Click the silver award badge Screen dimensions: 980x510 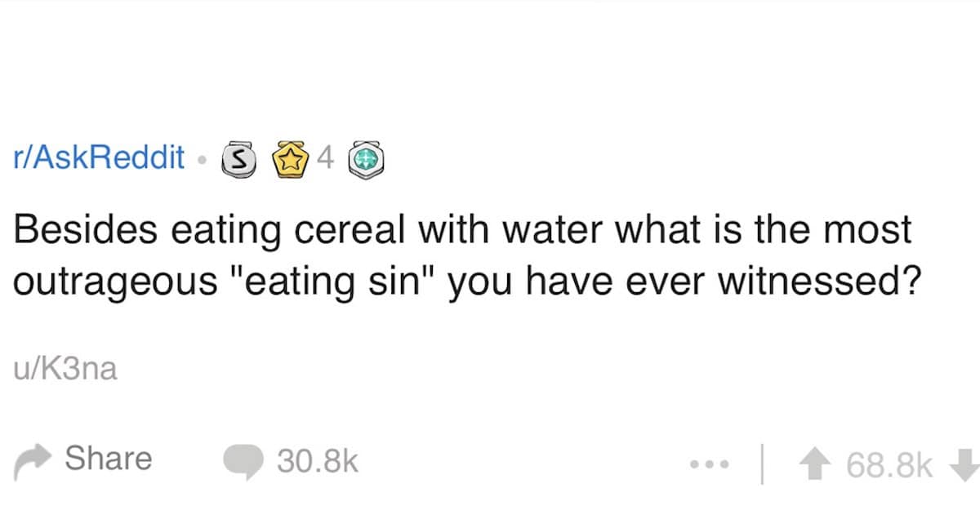tap(236, 159)
